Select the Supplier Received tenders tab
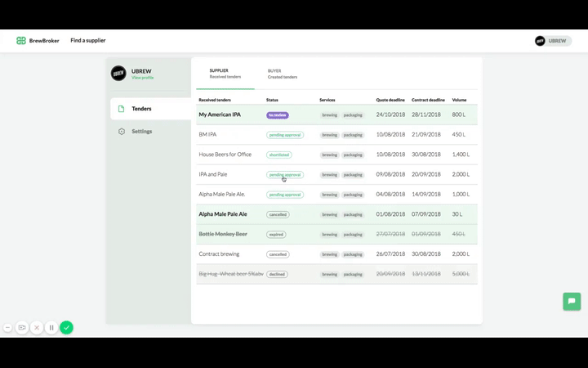 (x=225, y=74)
